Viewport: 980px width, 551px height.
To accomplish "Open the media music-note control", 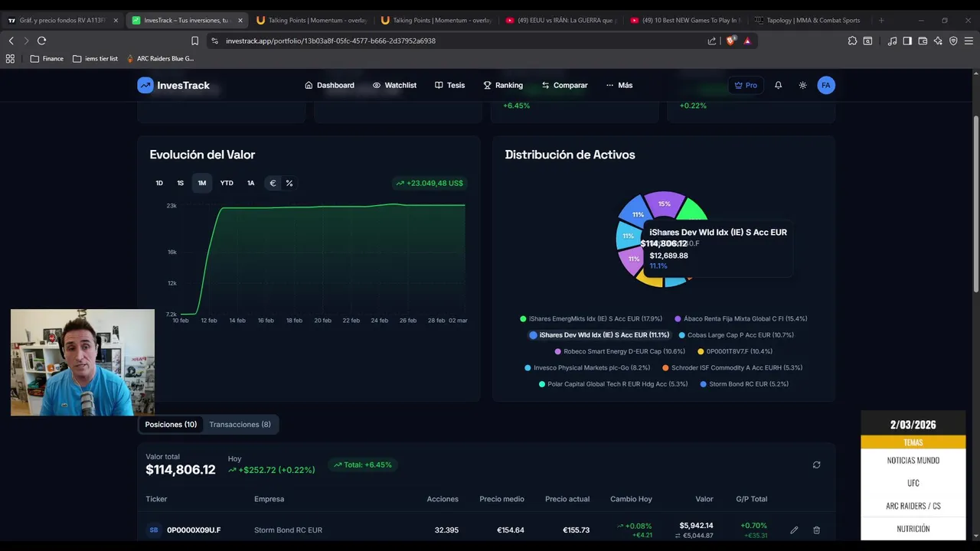I will pos(892,41).
